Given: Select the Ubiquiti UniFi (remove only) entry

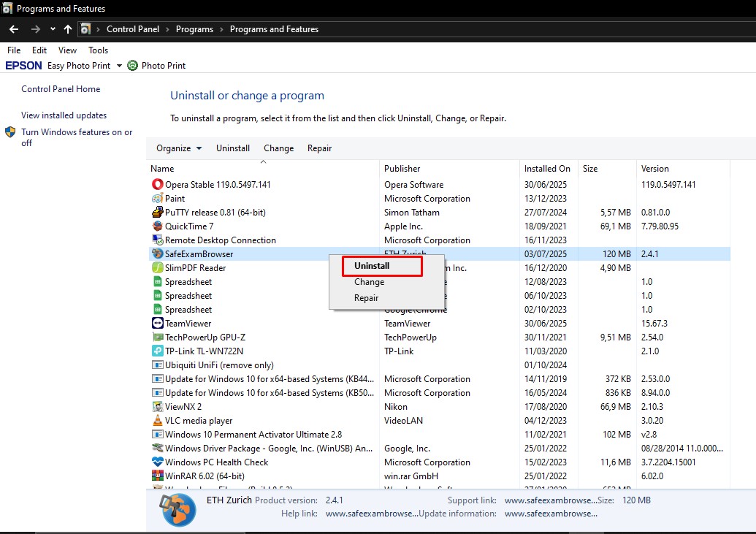Looking at the screenshot, I should point(219,365).
